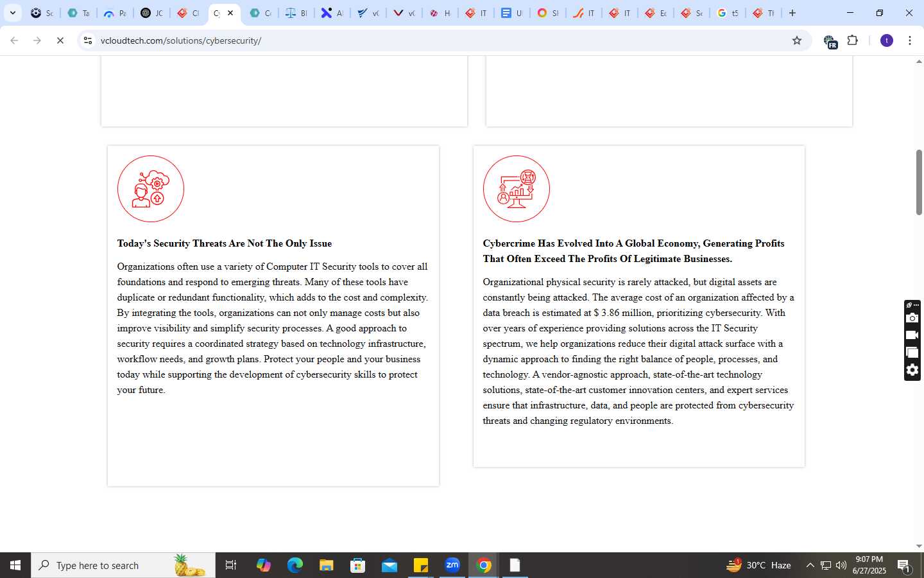924x578 pixels.
Task: Open the '30°C Haze' weather widget
Action: click(758, 565)
